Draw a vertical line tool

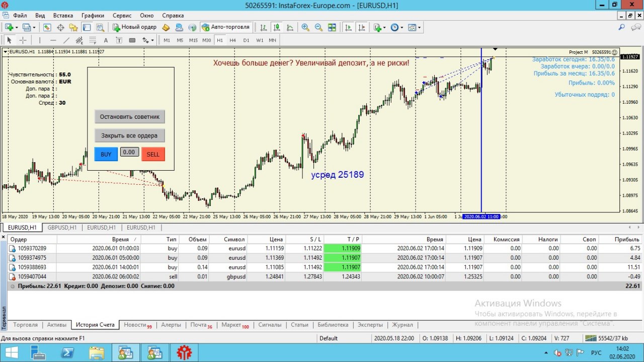tap(40, 40)
